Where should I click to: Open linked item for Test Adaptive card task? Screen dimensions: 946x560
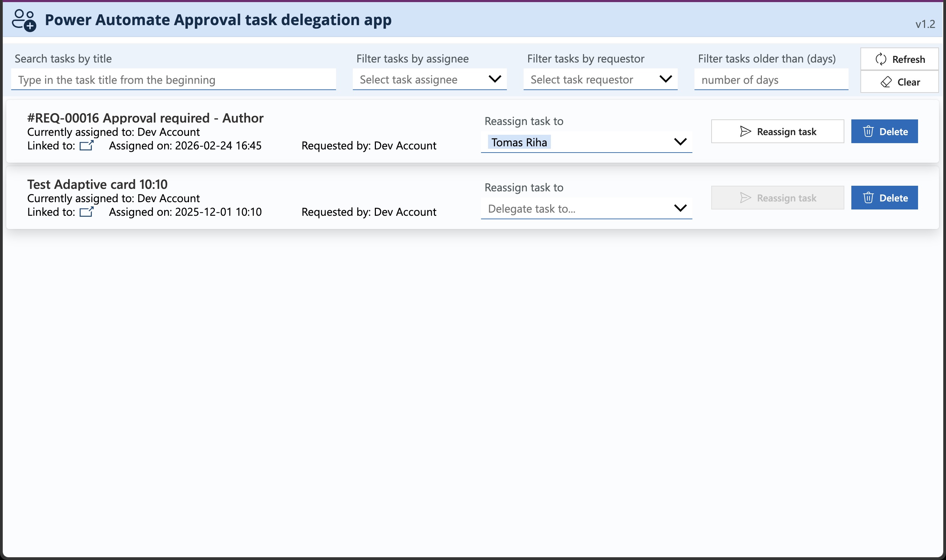tap(87, 211)
